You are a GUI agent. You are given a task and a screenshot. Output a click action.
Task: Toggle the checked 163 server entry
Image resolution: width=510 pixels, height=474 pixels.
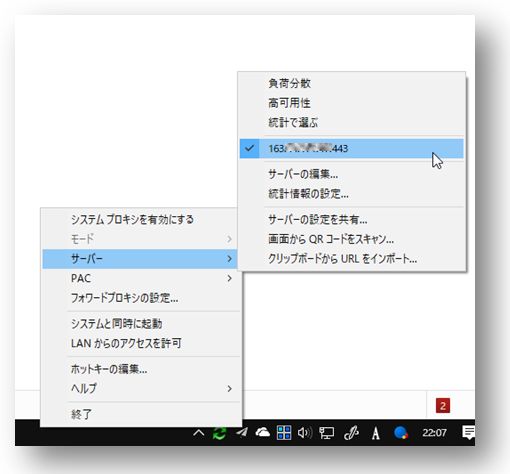click(x=352, y=148)
